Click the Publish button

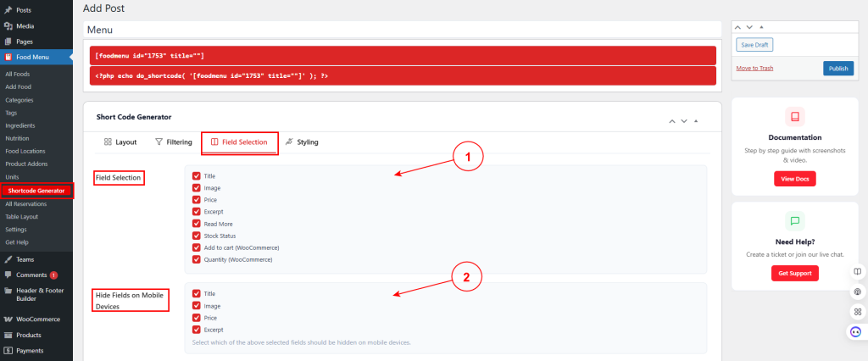(838, 69)
